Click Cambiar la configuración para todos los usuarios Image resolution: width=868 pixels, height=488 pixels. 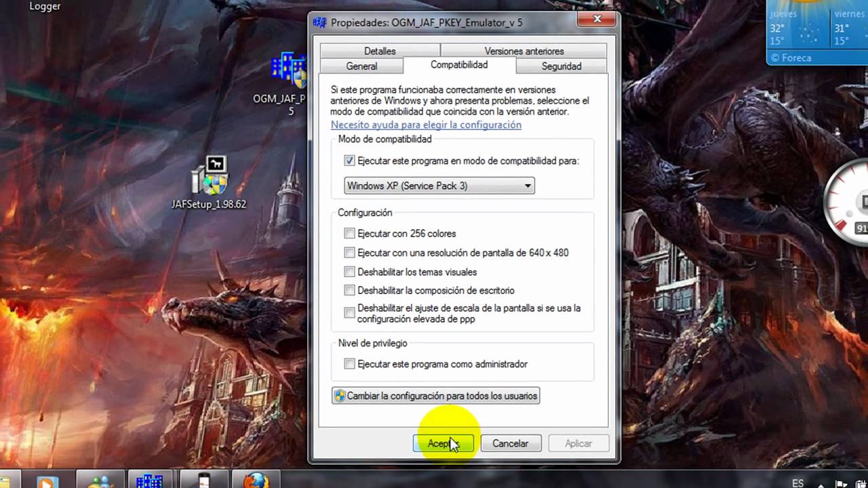pyautogui.click(x=435, y=396)
